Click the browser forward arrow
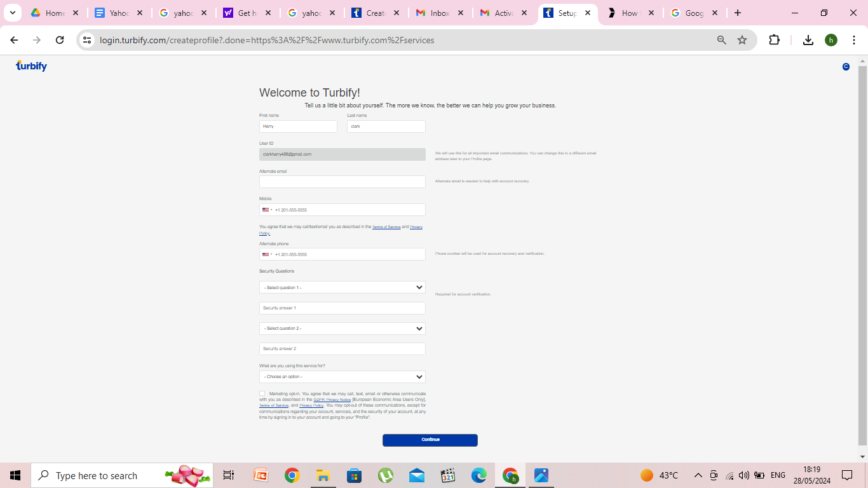The width and height of the screenshot is (868, 488). 37,40
